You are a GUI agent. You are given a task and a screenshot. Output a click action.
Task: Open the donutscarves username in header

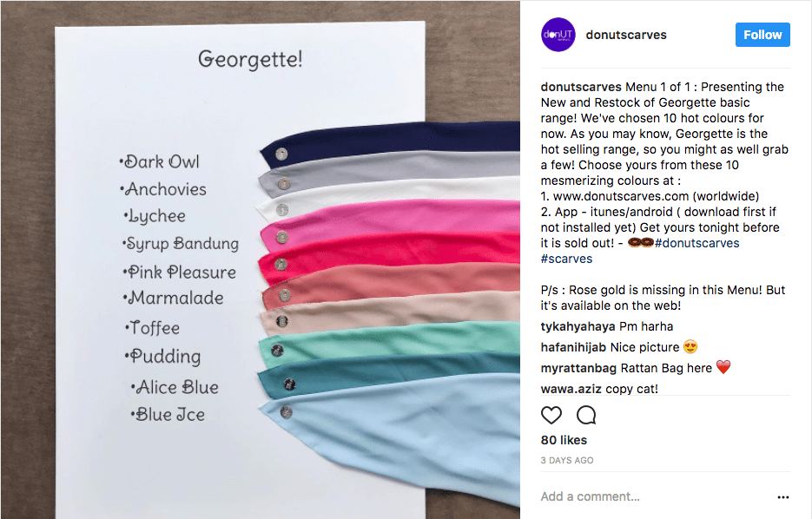click(626, 35)
